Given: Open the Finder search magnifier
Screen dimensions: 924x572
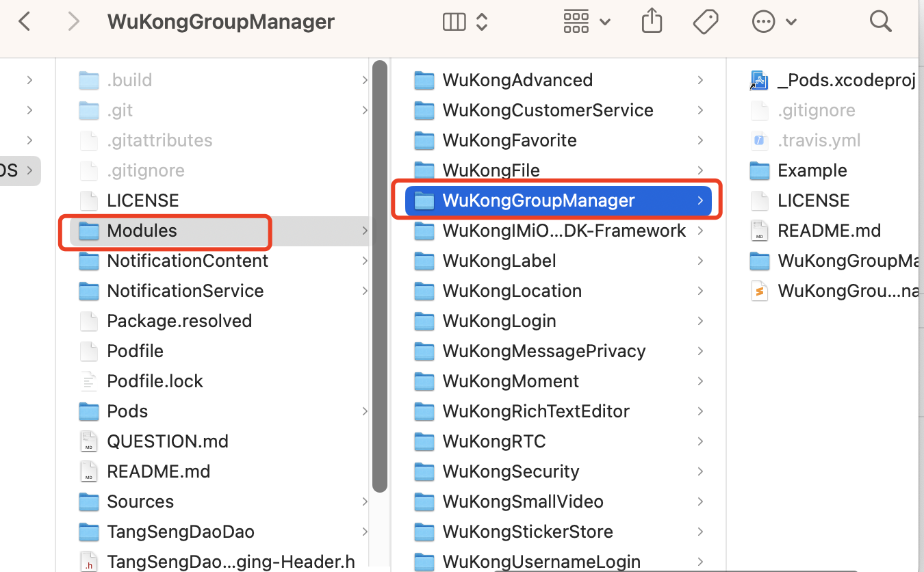Looking at the screenshot, I should coord(880,22).
